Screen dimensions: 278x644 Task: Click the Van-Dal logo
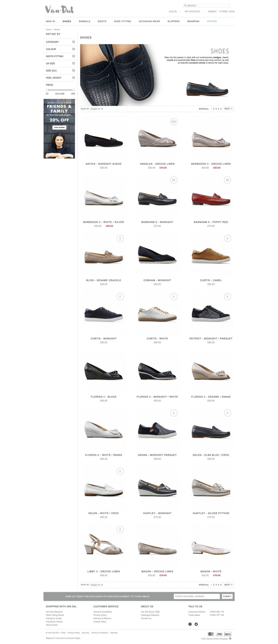(x=60, y=10)
